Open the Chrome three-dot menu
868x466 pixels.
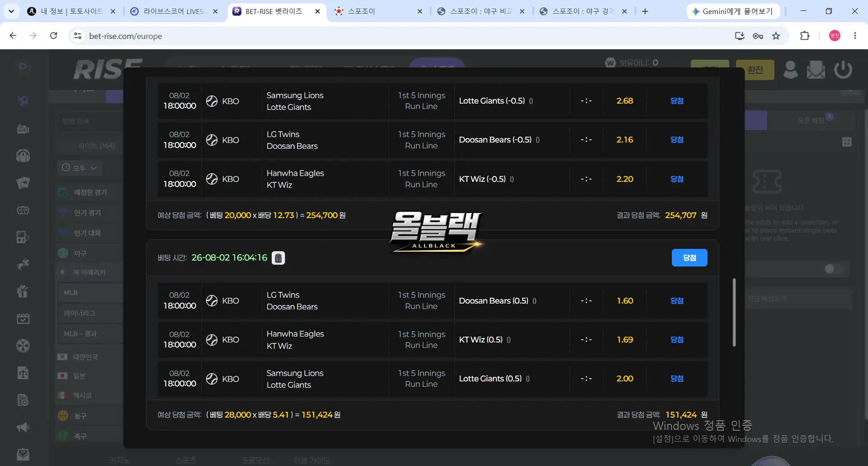click(855, 36)
